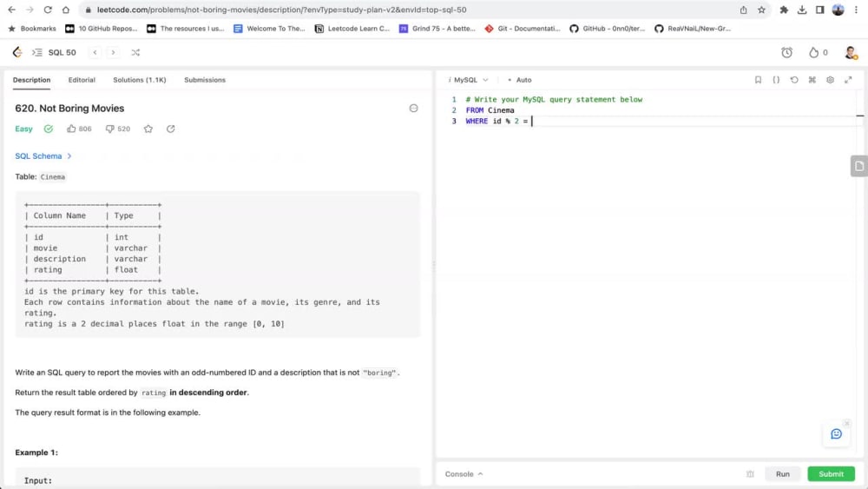
Task: Open the Submissions tab
Action: pos(205,80)
